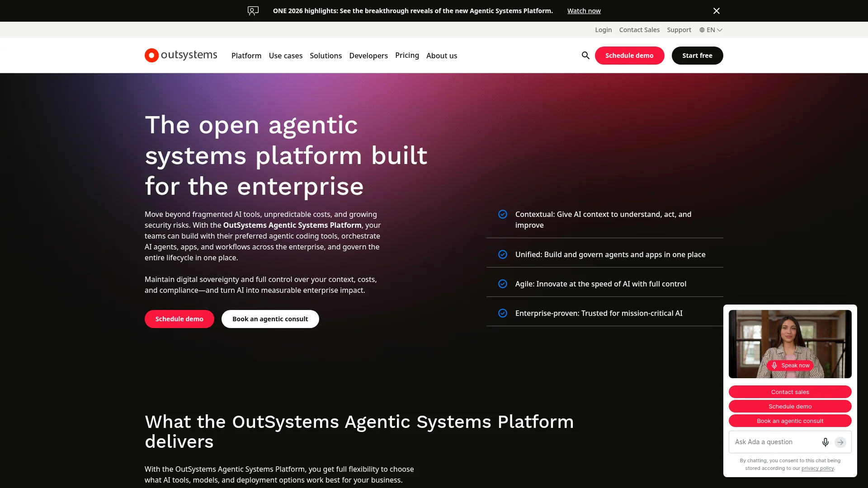Click the globe language icon
868x488 pixels.
tap(702, 30)
